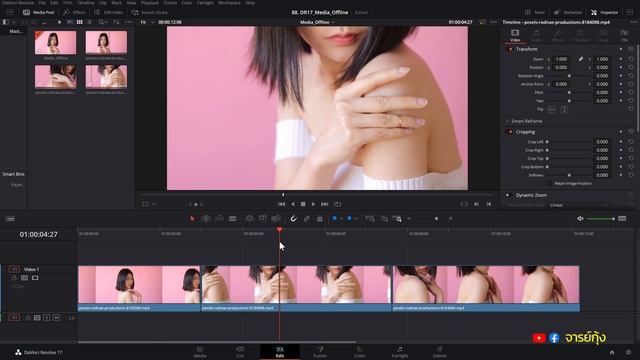Click the Replace Clip toolbar icon

click(276, 219)
